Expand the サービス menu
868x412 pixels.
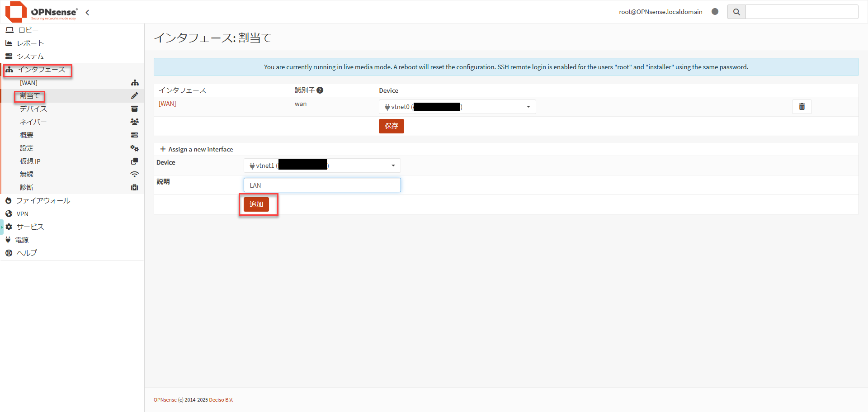(x=30, y=227)
